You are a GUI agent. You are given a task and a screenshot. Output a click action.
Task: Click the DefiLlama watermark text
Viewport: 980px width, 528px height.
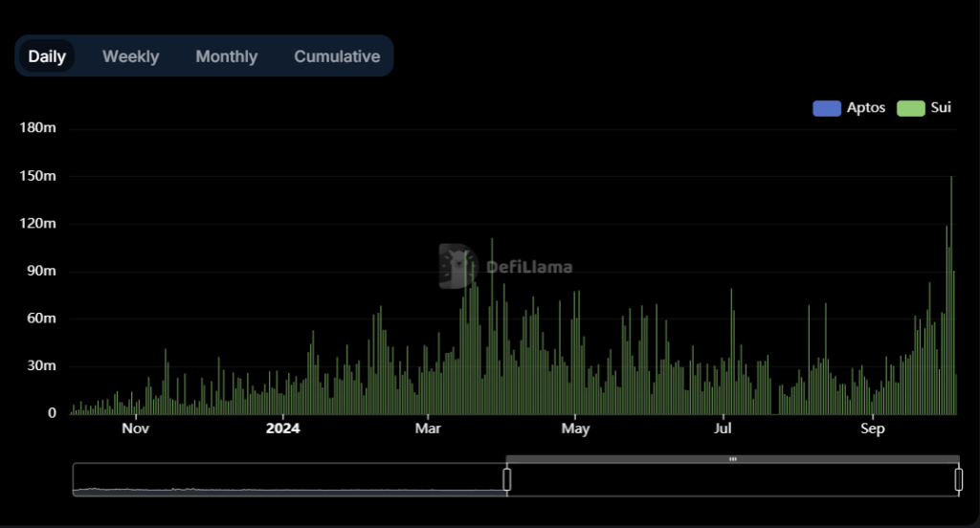click(529, 267)
